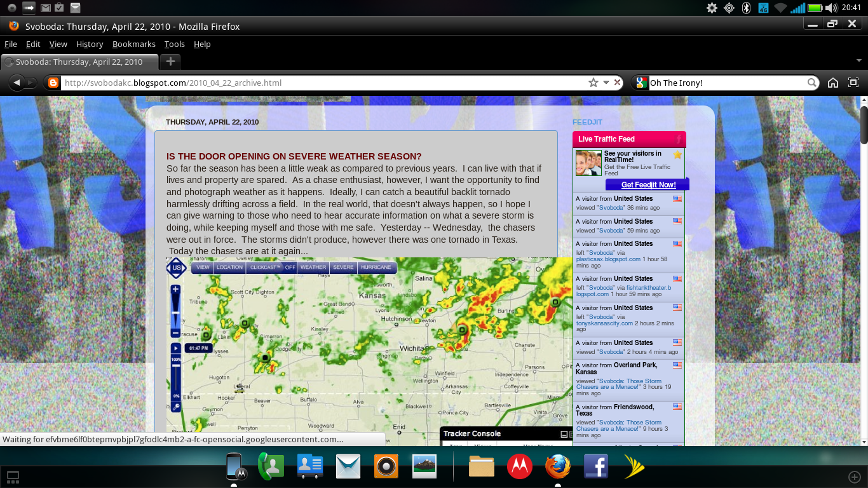Image resolution: width=868 pixels, height=488 pixels.
Task: Open the WEATHER dropdown on the map
Action: pyautogui.click(x=313, y=268)
